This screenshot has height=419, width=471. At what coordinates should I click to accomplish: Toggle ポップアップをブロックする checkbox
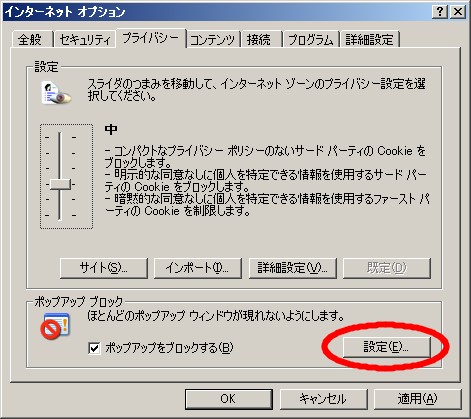pyautogui.click(x=94, y=348)
